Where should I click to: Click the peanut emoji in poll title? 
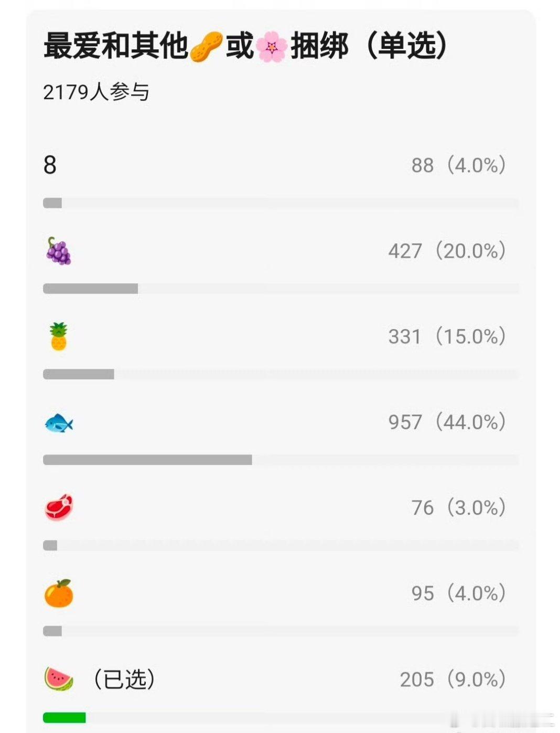point(206,46)
